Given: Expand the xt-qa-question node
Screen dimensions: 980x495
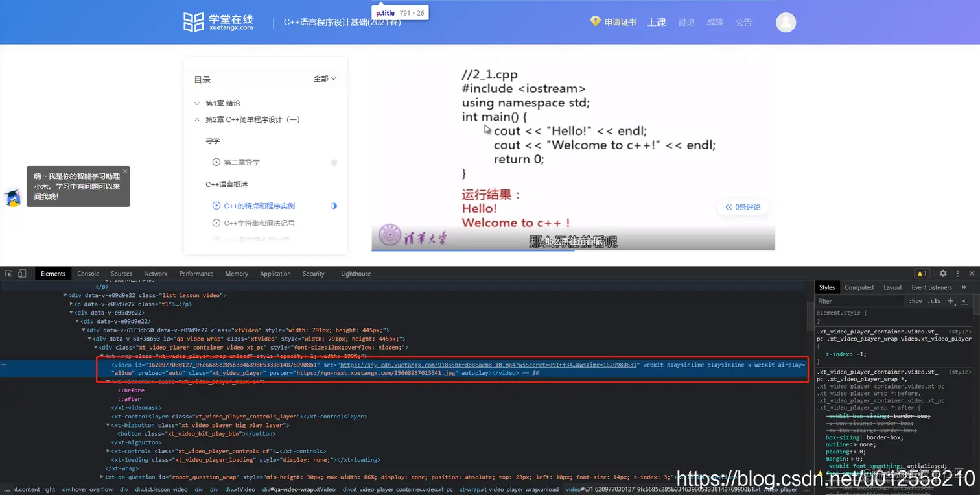Looking at the screenshot, I should 102,477.
